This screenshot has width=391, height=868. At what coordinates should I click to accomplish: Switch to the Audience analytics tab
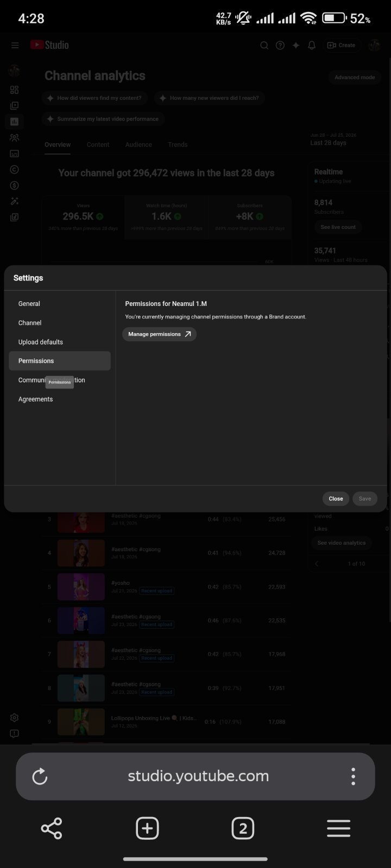(x=138, y=145)
